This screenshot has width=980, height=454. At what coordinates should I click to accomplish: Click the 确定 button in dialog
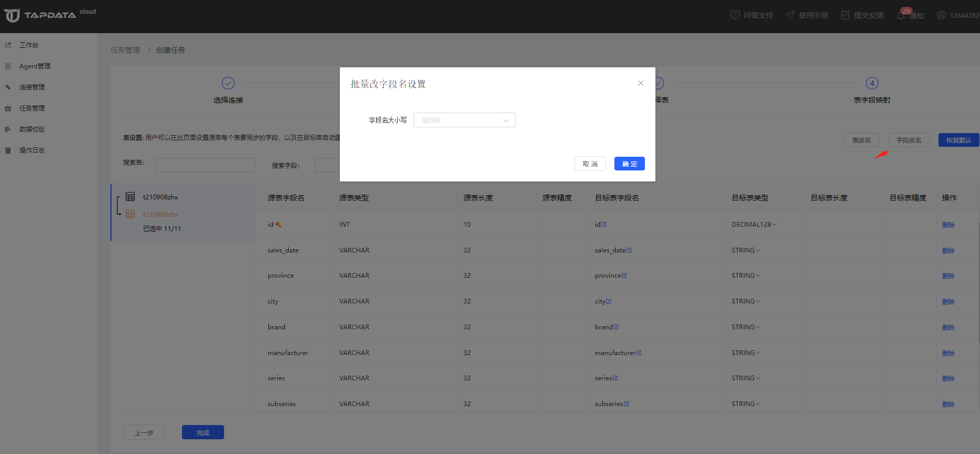tap(629, 164)
